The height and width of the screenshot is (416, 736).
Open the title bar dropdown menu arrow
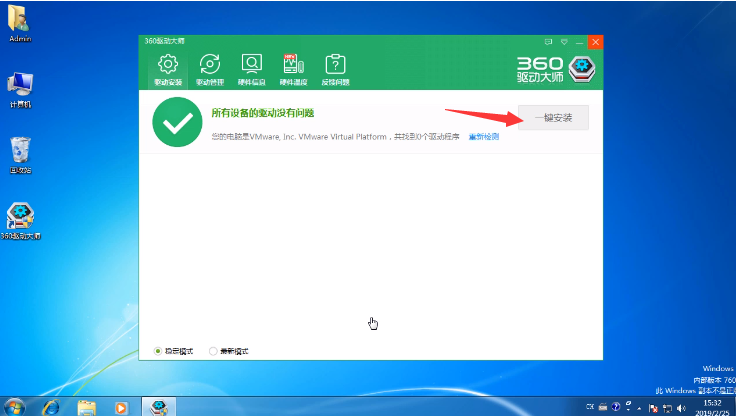[564, 42]
